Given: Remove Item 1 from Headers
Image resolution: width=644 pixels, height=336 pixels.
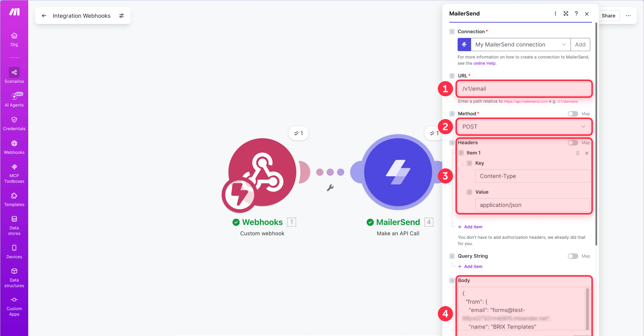Looking at the screenshot, I should 587,153.
